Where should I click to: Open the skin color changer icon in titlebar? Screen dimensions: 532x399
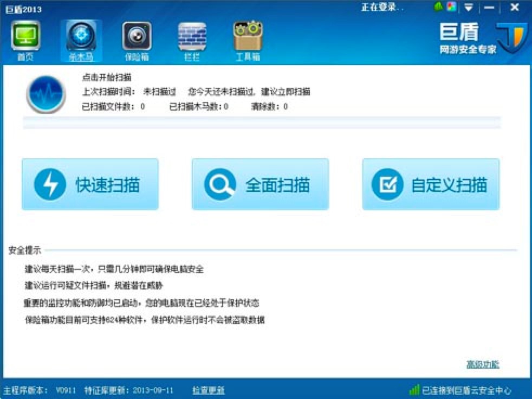451,7
